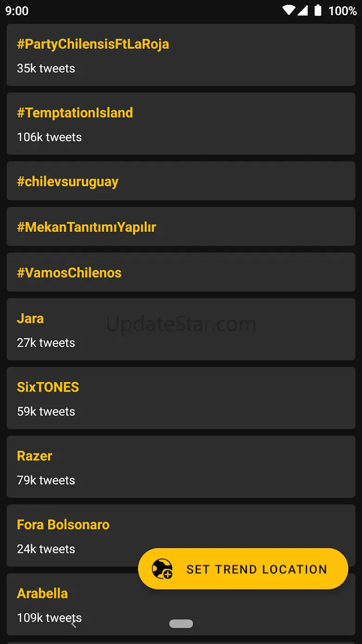362x644 pixels.
Task: Tap the 106k tweets count text
Action: click(x=49, y=137)
